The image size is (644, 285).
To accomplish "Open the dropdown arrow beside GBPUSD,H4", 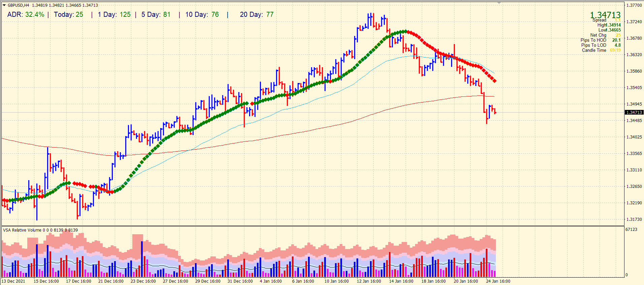I will [4, 5].
